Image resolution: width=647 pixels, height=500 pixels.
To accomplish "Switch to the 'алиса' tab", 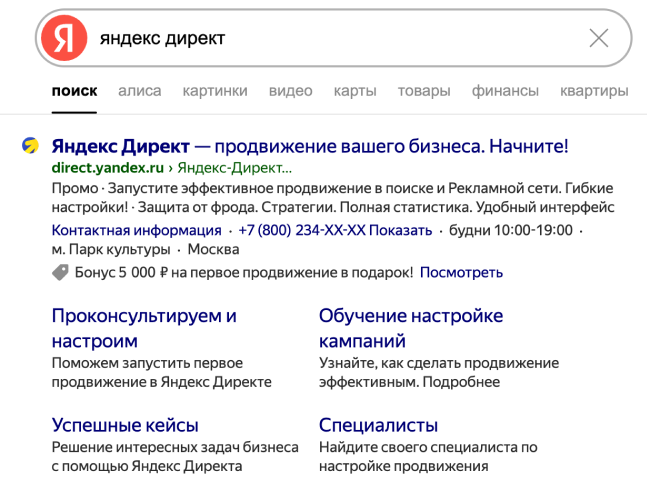I will [140, 91].
